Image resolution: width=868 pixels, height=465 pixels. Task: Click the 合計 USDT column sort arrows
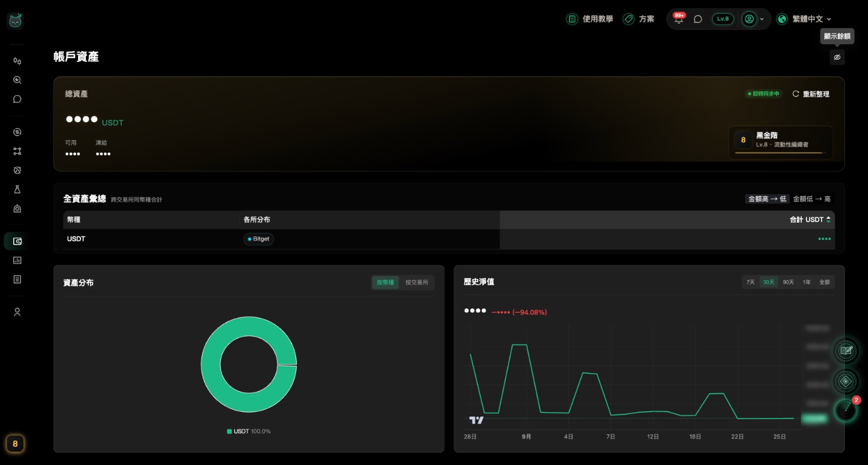click(828, 220)
